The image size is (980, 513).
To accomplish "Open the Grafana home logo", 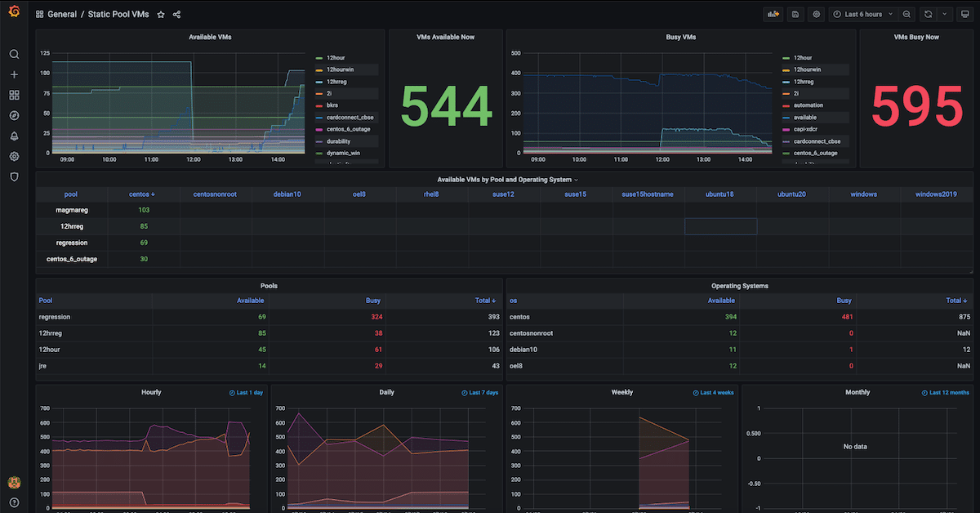I will [14, 12].
